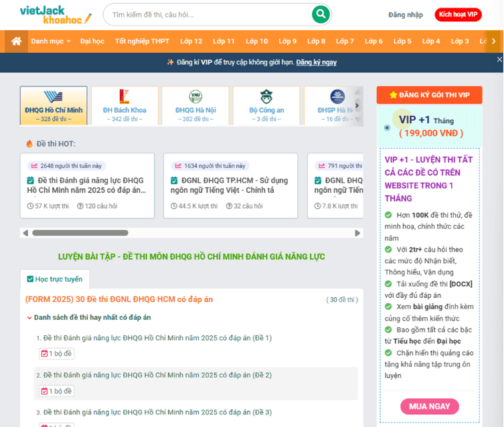
Task: Click the flame icon beside Đề thi HOT
Action: point(29,144)
